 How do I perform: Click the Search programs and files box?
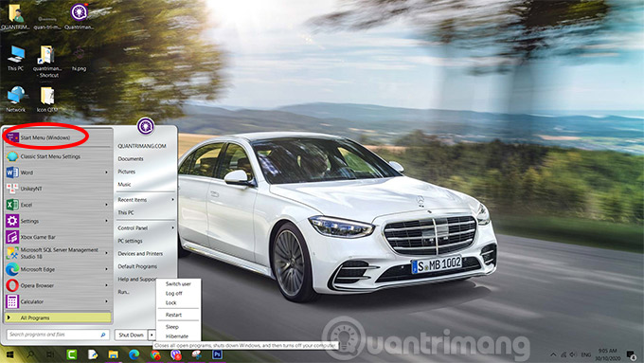click(58, 335)
